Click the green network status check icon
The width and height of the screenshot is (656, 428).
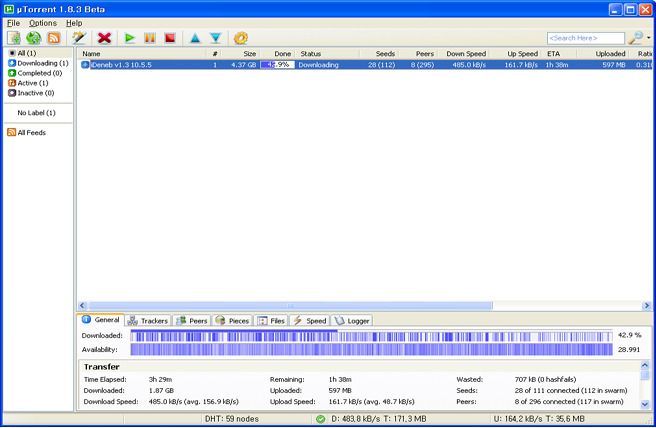click(x=320, y=419)
